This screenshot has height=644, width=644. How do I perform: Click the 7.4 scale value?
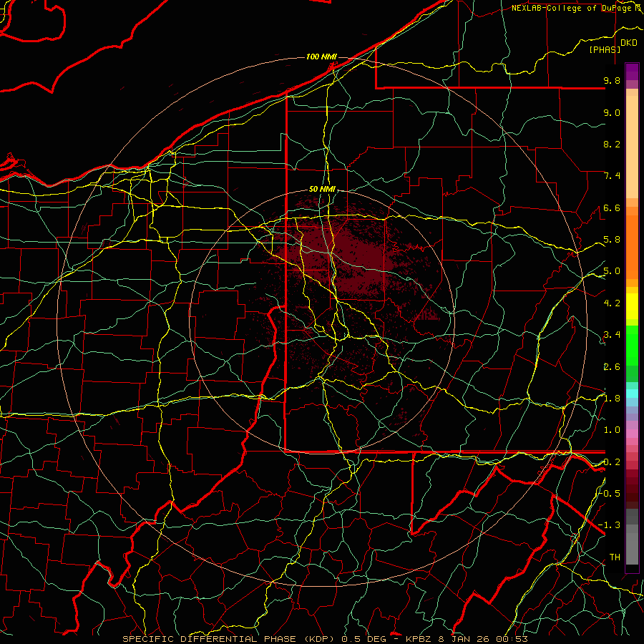click(612, 176)
